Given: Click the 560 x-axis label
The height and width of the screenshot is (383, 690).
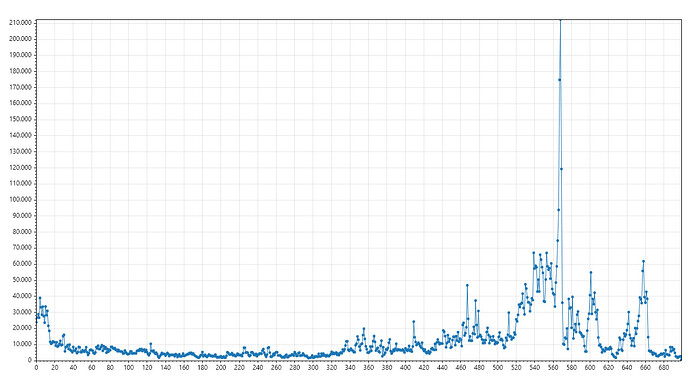Looking at the screenshot, I should [x=552, y=368].
